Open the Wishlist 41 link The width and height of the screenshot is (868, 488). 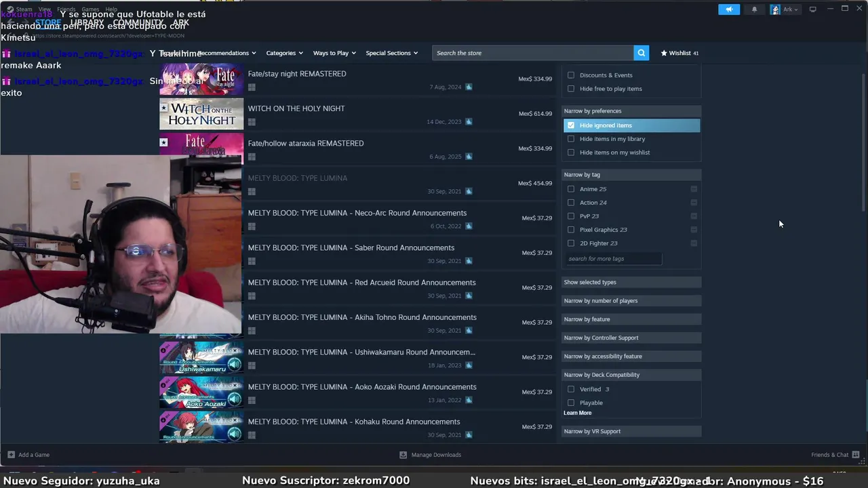[x=679, y=53]
